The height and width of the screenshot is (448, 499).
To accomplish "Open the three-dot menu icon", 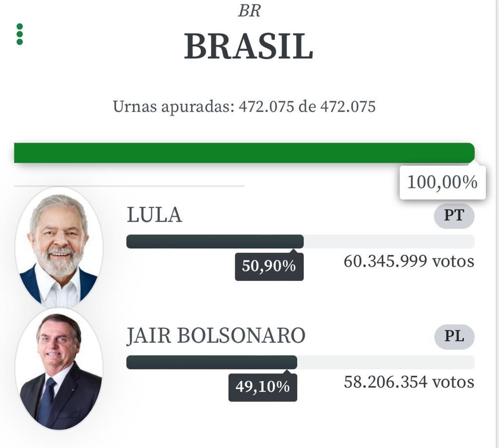I will pyautogui.click(x=19, y=34).
